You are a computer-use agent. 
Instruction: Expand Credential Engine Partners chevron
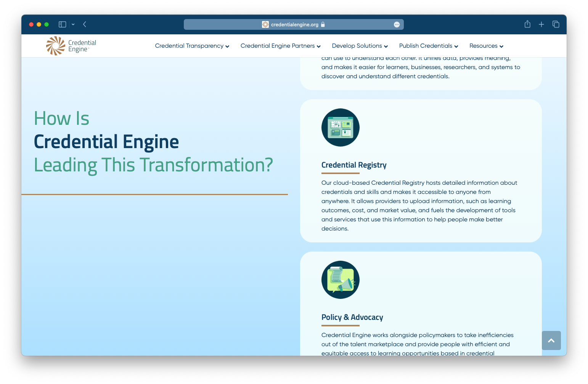319,47
